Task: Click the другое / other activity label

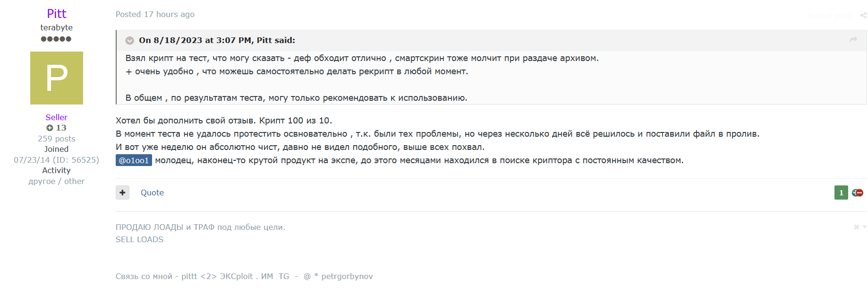Action: pyautogui.click(x=57, y=181)
